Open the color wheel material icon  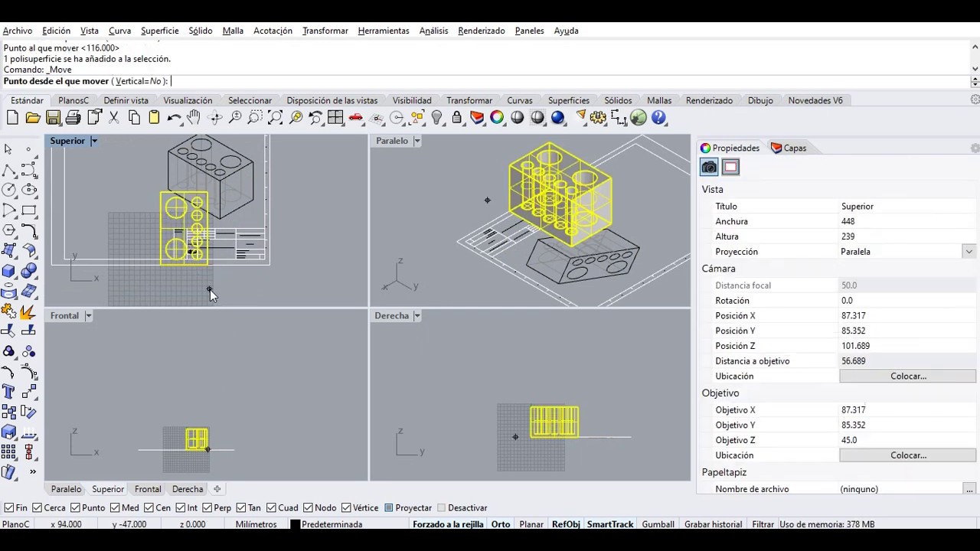[x=497, y=118]
